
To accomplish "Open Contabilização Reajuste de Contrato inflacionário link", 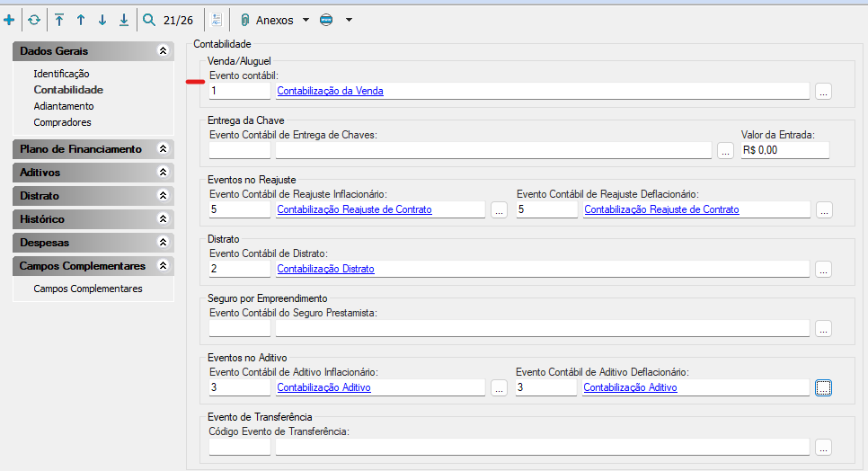I will [x=354, y=209].
